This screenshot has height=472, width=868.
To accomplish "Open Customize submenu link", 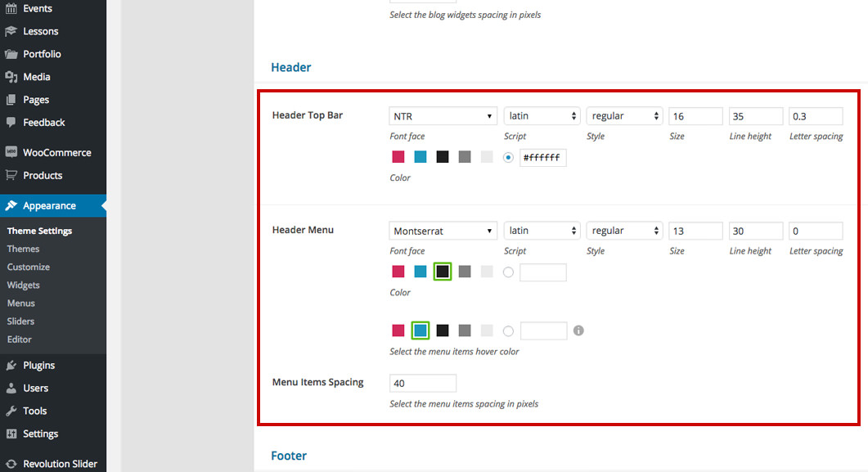I will click(x=29, y=267).
